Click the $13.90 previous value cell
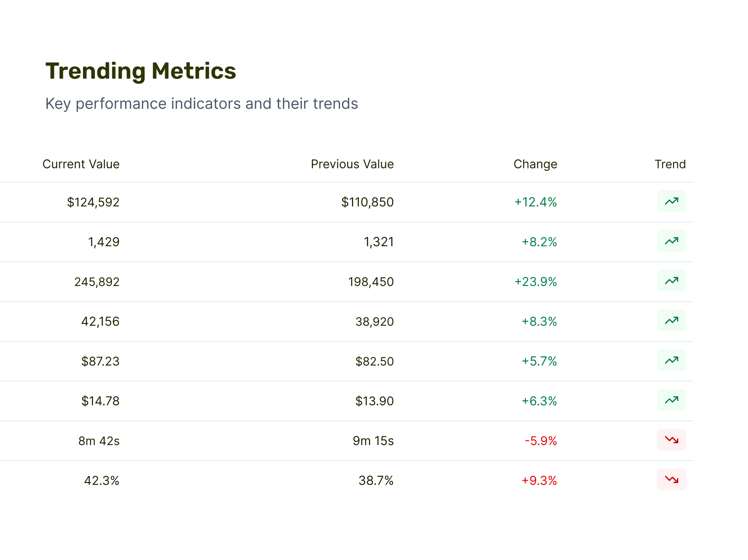The width and height of the screenshot is (748, 560). (374, 401)
